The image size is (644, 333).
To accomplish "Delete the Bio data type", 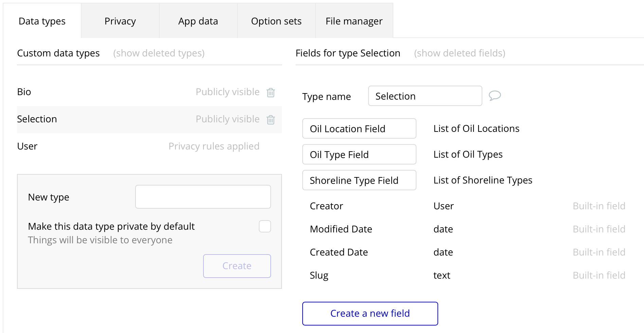I will pyautogui.click(x=270, y=92).
